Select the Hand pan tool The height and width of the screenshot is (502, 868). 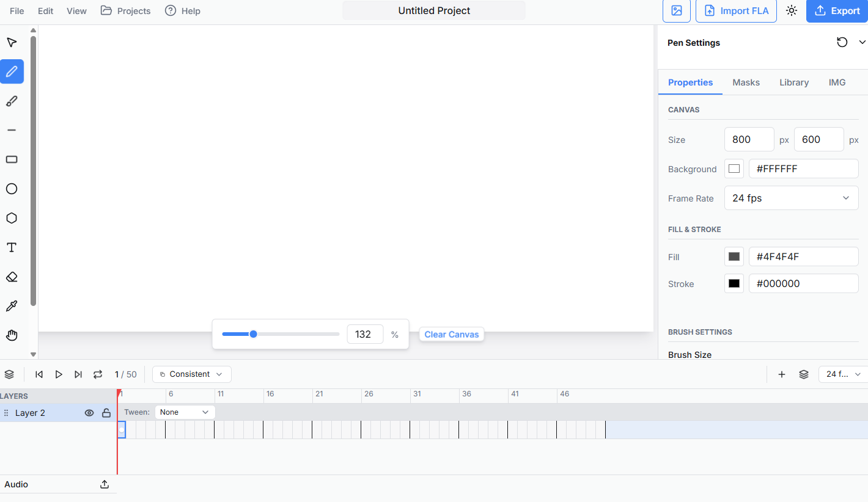tap(12, 335)
